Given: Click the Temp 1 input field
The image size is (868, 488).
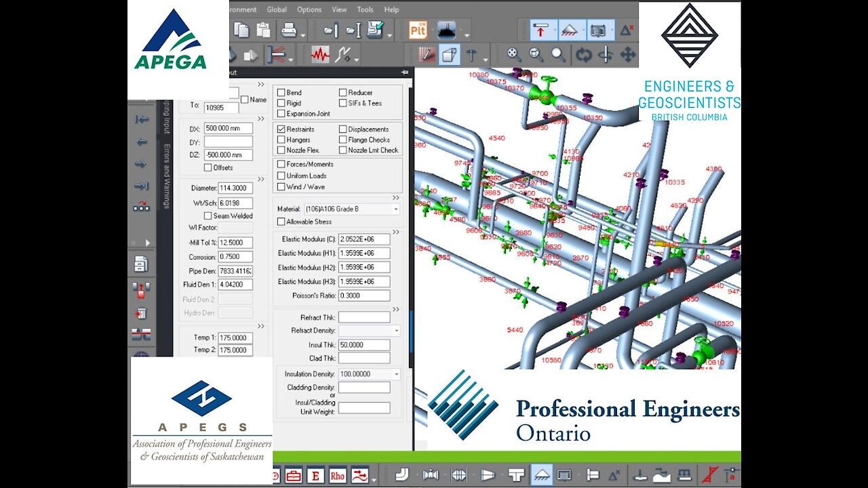Looking at the screenshot, I should tap(235, 338).
